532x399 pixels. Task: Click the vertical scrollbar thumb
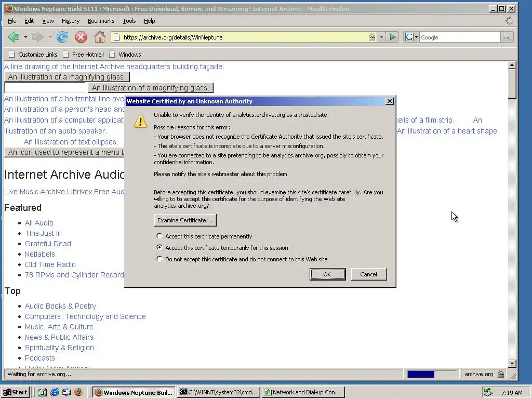coord(512,84)
